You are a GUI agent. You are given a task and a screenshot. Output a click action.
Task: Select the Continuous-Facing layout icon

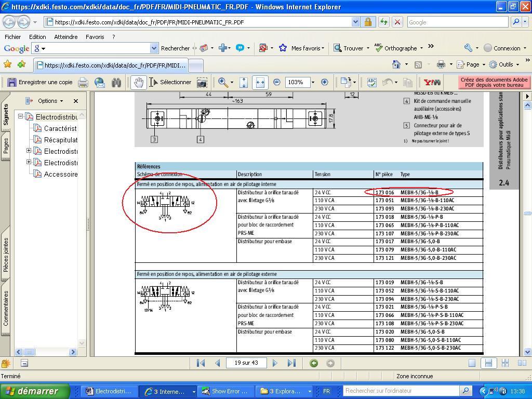pos(505,363)
